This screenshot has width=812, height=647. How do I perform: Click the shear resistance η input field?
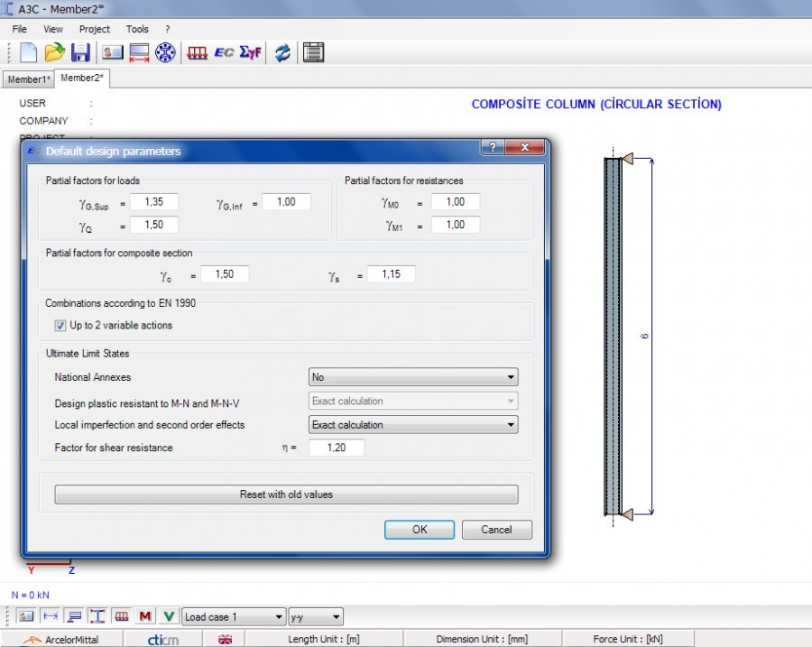click(x=337, y=448)
